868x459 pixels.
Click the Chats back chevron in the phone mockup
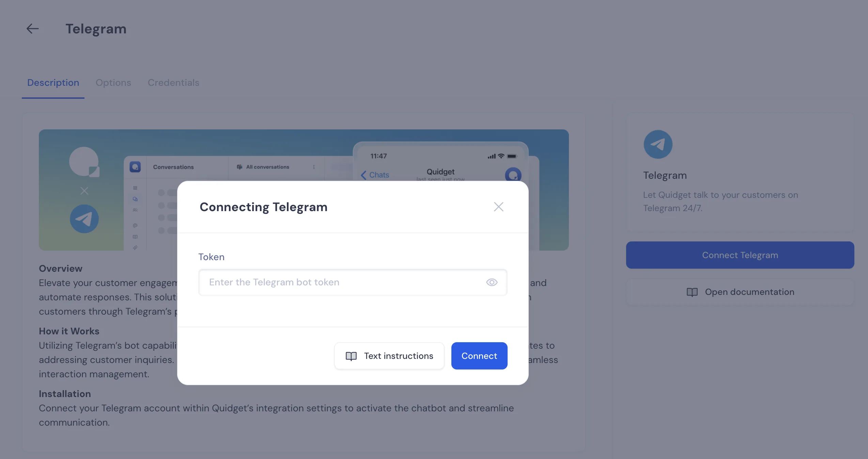[364, 175]
